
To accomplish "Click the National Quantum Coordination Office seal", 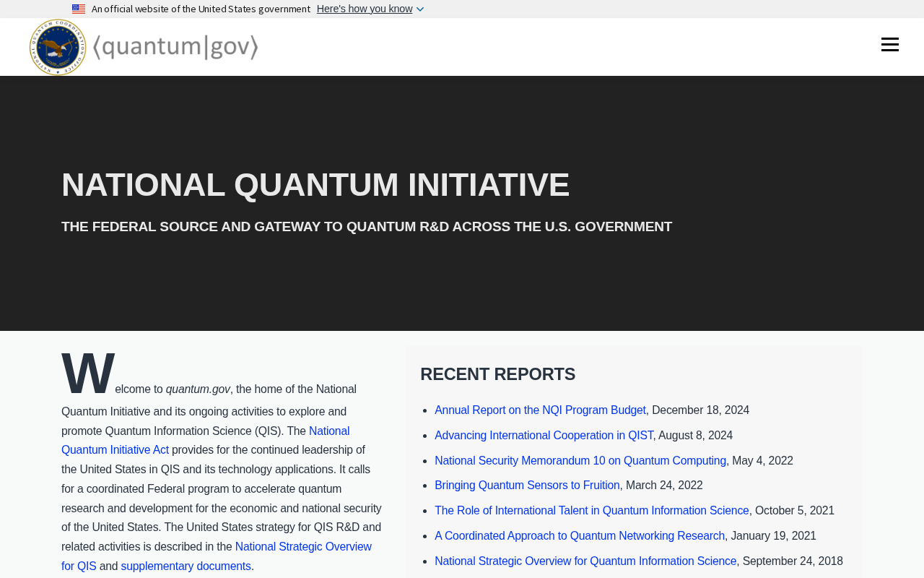I will (58, 47).
